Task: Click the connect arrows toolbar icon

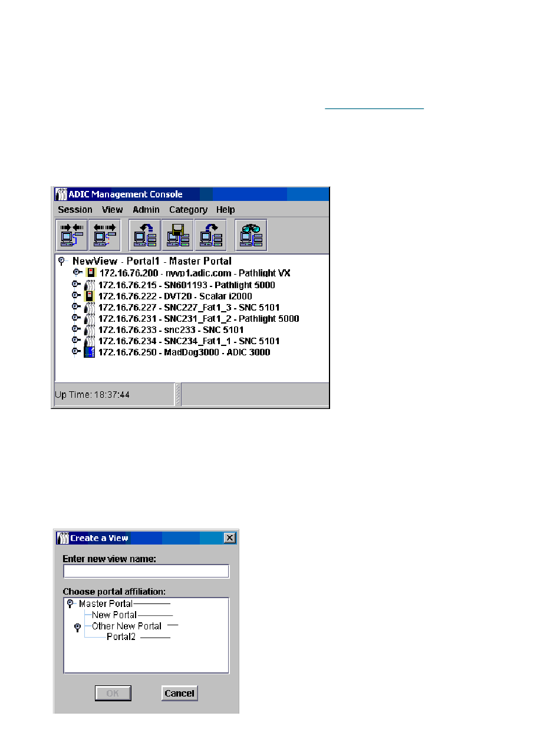Action: (x=72, y=236)
